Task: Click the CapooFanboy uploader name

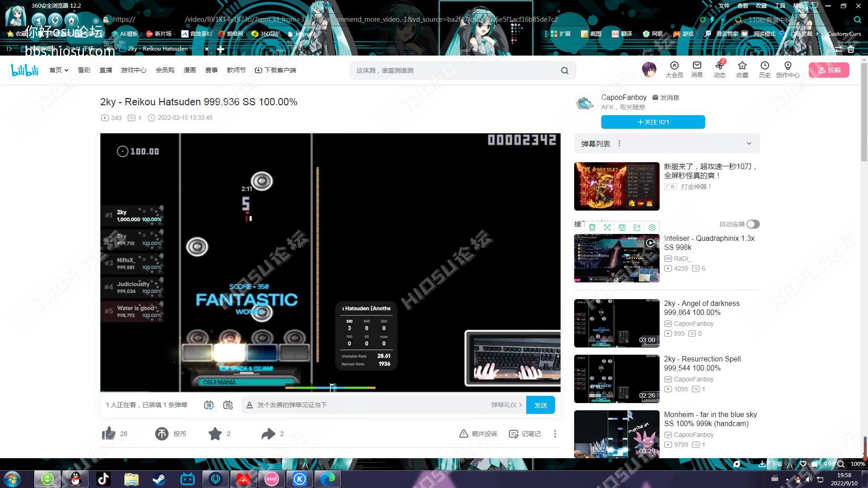Action: pyautogui.click(x=624, y=97)
